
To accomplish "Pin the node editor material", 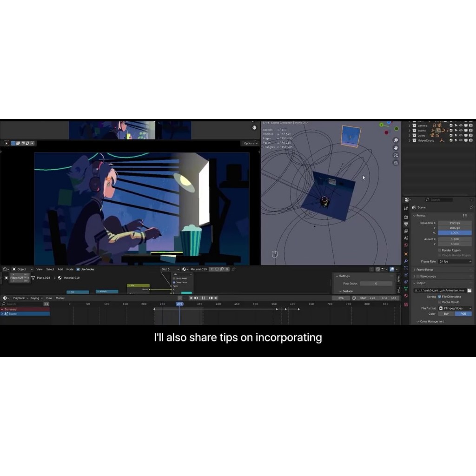I will 233,269.
